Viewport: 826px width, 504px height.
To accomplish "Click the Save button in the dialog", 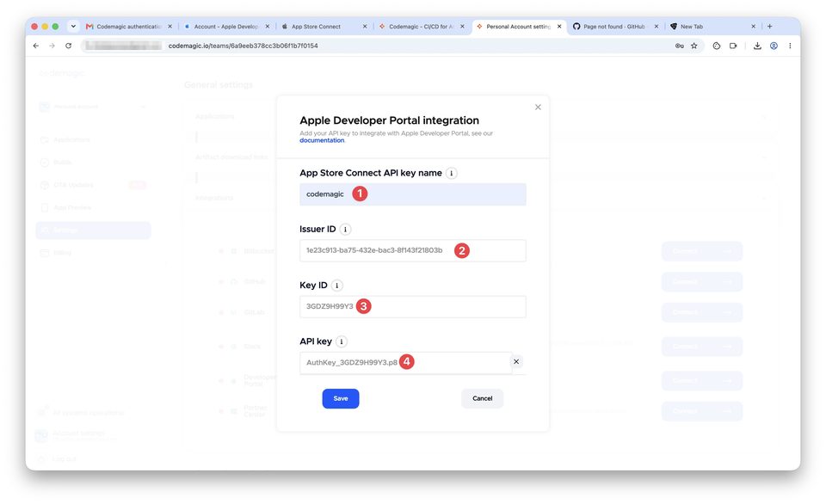I will (x=341, y=399).
